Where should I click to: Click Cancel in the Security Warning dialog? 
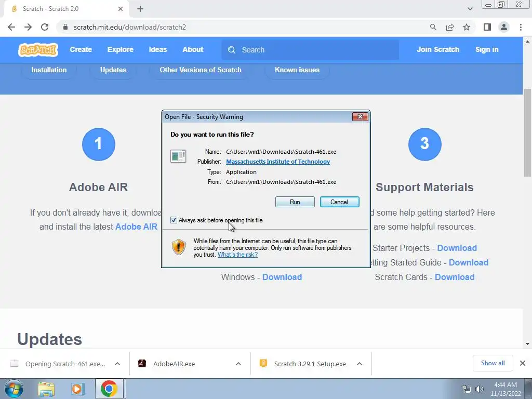339,202
